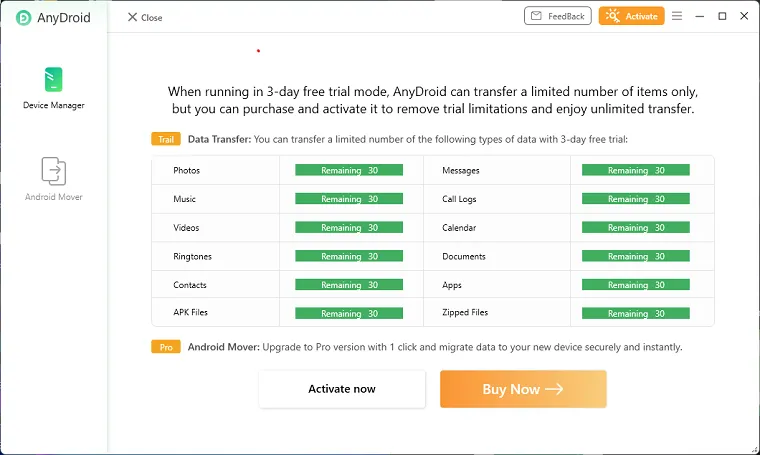Click the Call Logs row label
Screen dimensions: 760x455
[459, 199]
